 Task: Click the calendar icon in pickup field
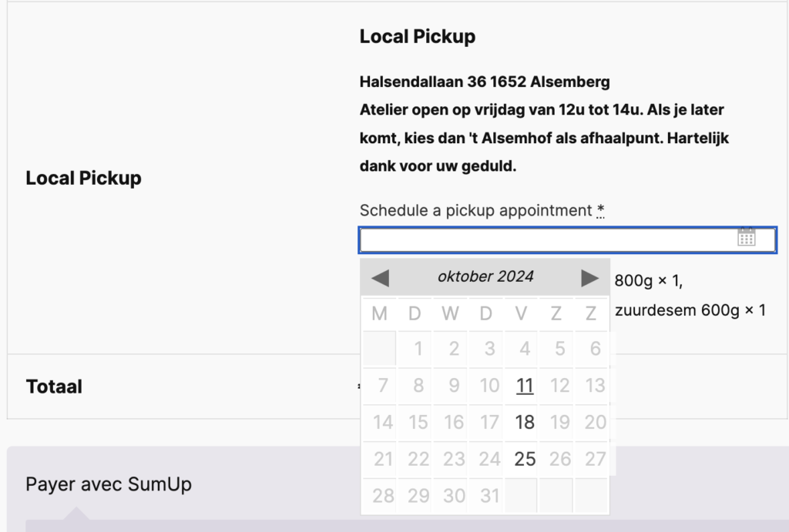coord(746,237)
